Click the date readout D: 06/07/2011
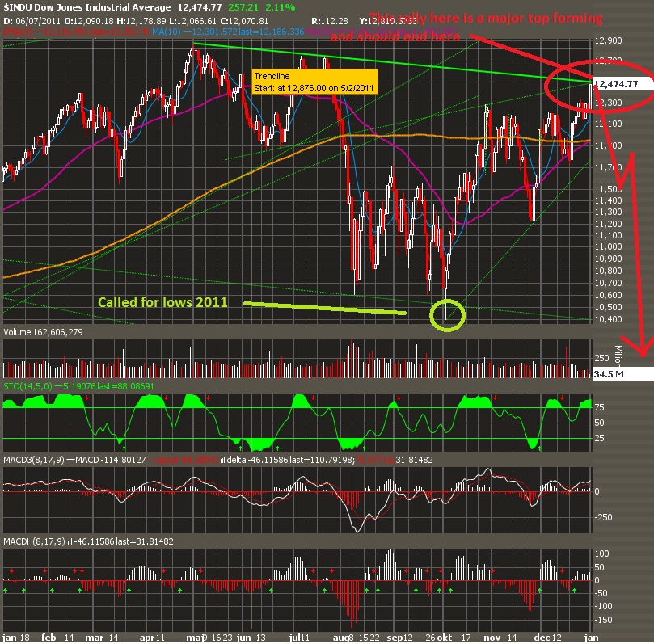The width and height of the screenshot is (654, 644). tap(32, 21)
